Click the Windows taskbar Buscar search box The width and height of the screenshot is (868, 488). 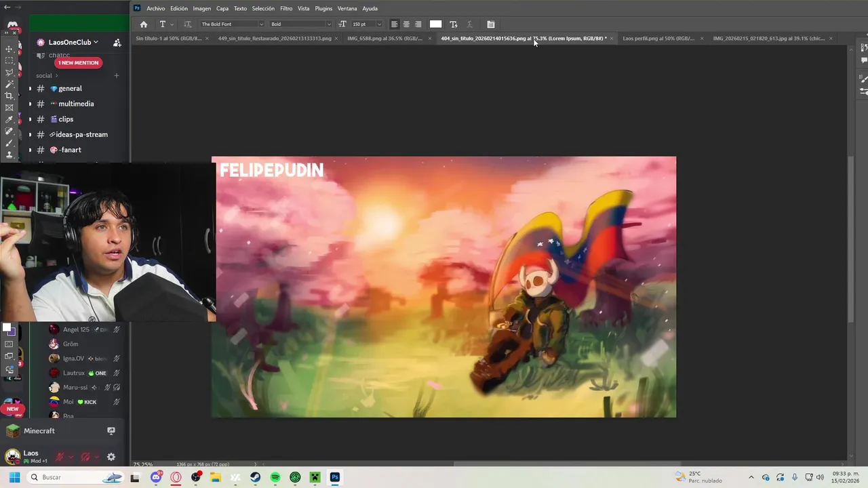pos(75,477)
